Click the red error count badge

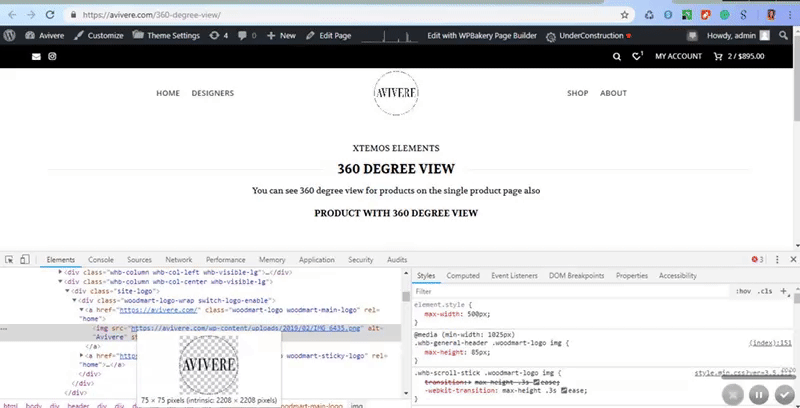click(x=757, y=260)
